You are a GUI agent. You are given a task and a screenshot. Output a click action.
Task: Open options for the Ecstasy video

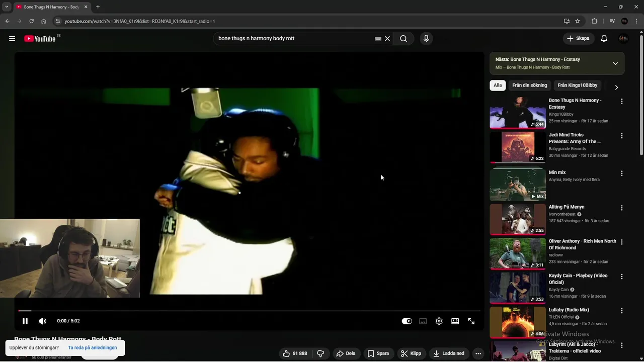(622, 102)
